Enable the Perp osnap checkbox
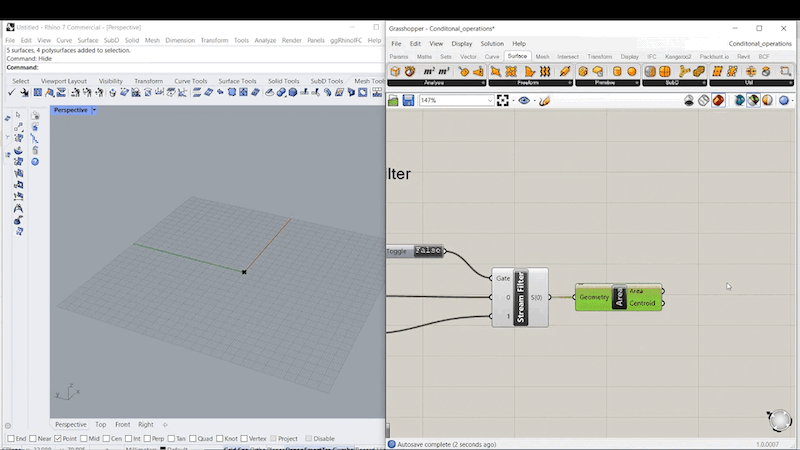The width and height of the screenshot is (800, 450). click(147, 439)
